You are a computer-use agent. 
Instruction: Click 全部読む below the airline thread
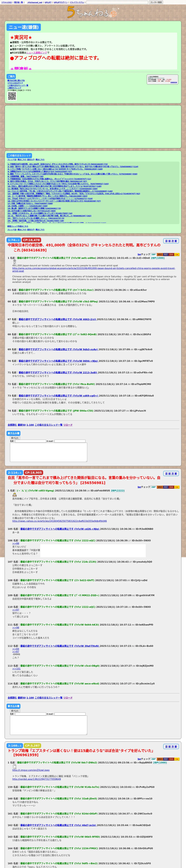[12, 425]
